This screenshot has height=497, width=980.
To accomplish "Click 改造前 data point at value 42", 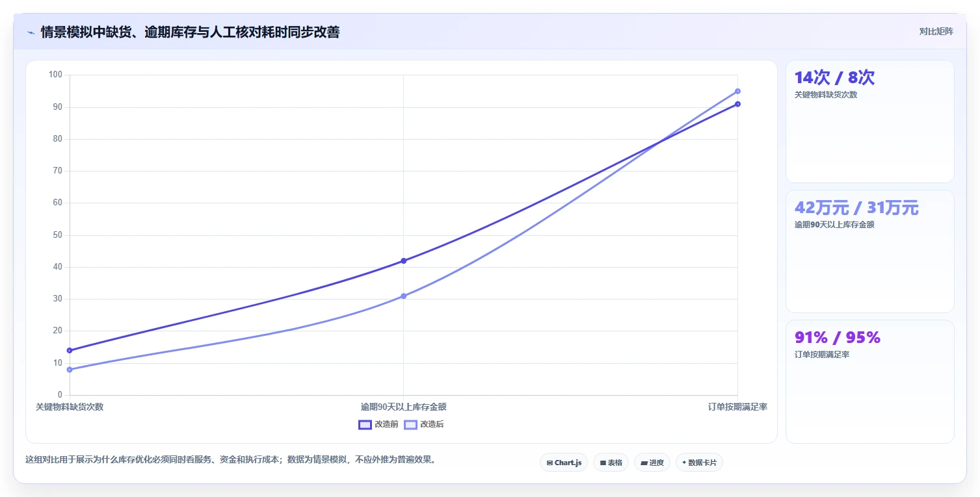I will point(403,261).
